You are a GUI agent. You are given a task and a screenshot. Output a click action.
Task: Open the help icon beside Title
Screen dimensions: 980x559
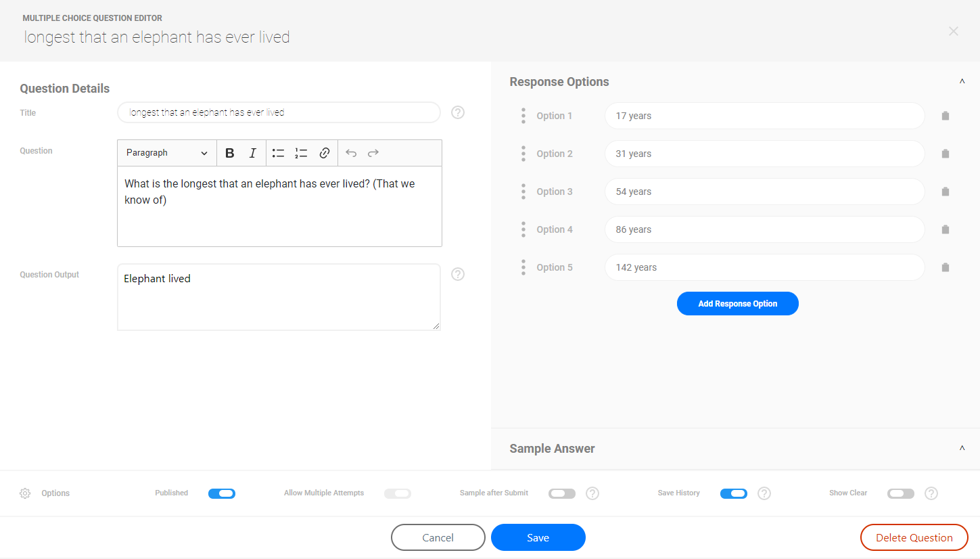458,112
